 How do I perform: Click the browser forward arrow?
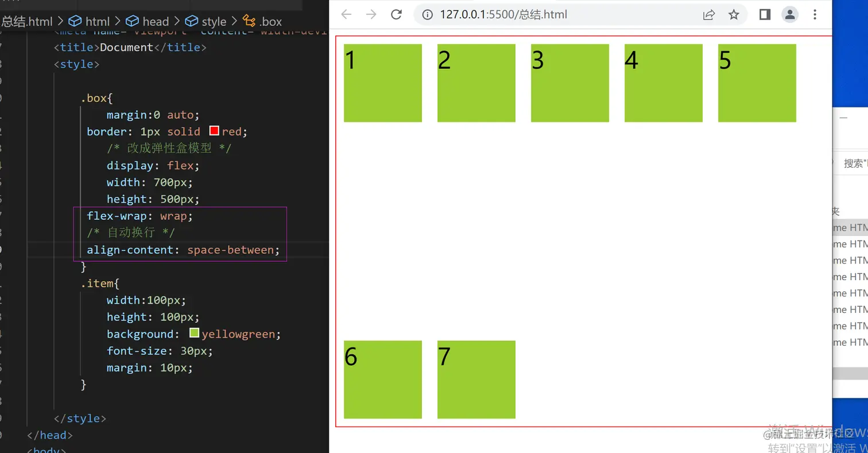coord(371,15)
